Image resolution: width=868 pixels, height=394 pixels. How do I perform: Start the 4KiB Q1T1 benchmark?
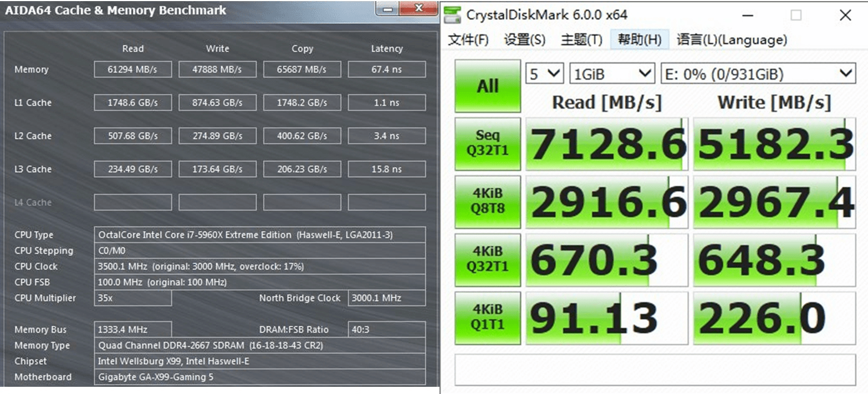pos(488,318)
